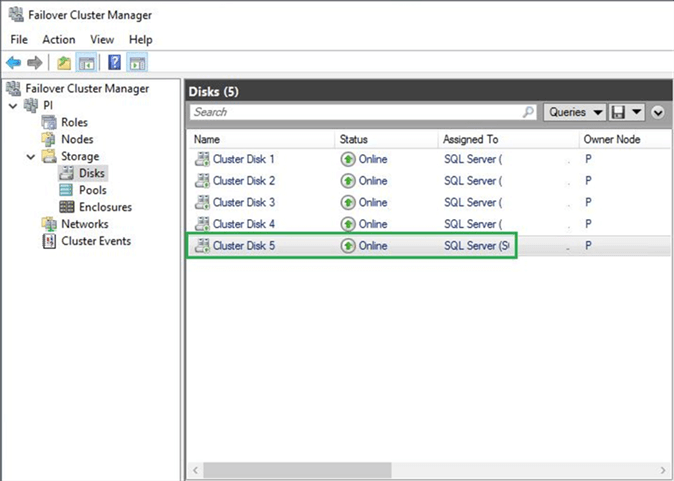Open the View menu

(102, 39)
